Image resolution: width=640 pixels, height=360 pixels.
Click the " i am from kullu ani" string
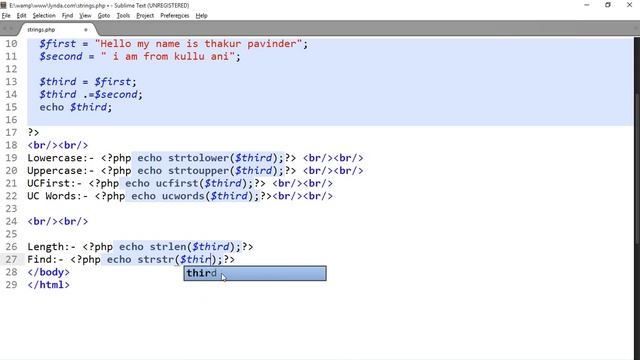tap(168, 56)
